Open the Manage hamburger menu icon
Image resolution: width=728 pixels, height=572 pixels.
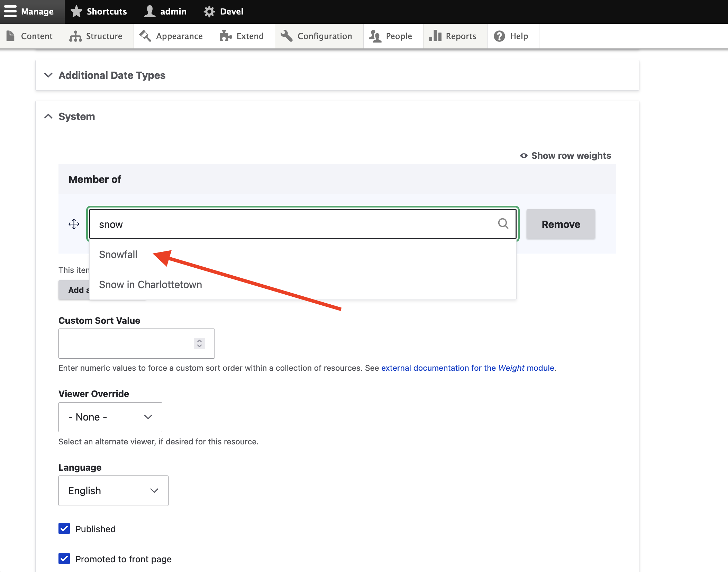click(10, 11)
